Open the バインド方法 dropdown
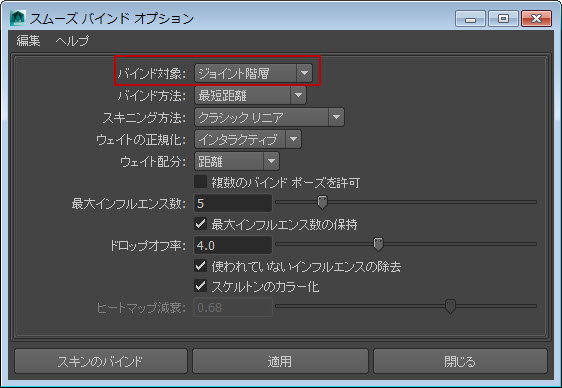Viewport: 562px width, 388px height. click(250, 95)
